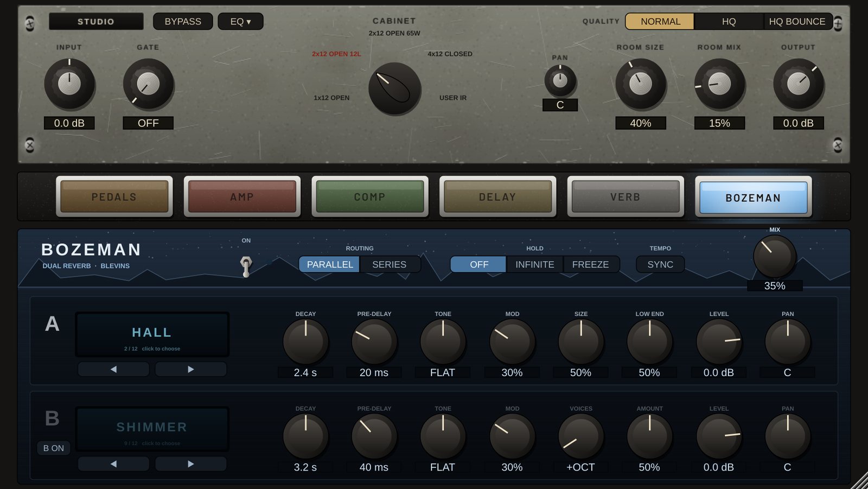This screenshot has height=489, width=868.
Task: Click the OUTPUT knob
Action: coord(799,84)
